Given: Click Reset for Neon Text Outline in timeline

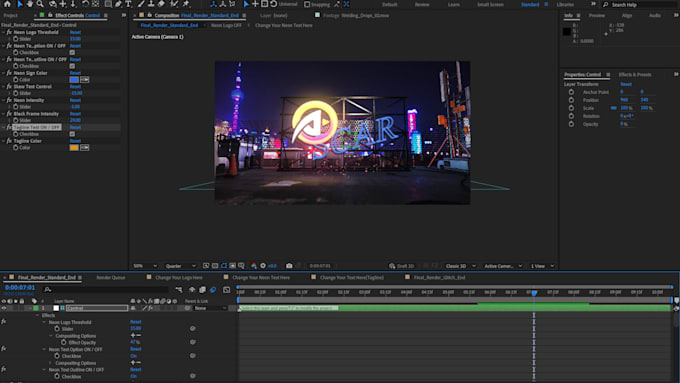Looking at the screenshot, I should tap(135, 369).
